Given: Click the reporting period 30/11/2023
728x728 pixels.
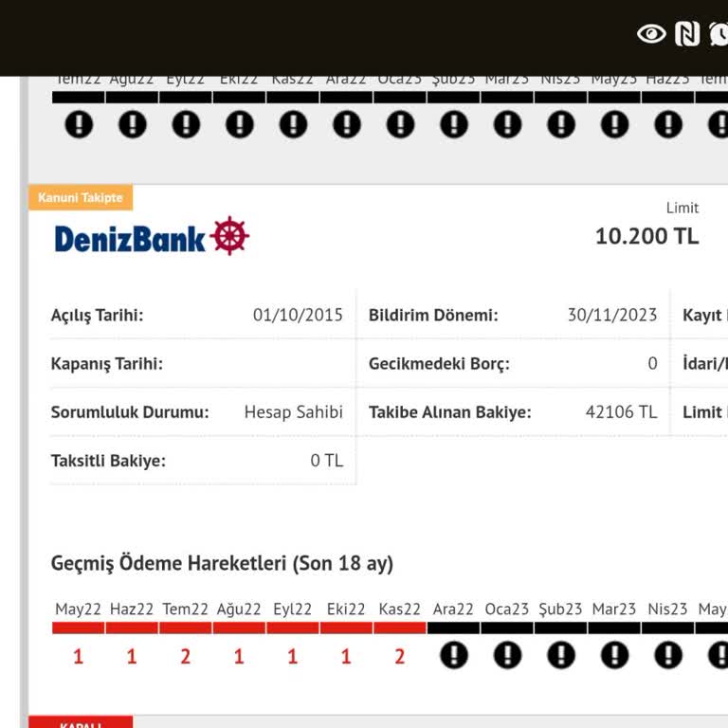Looking at the screenshot, I should pyautogui.click(x=612, y=315).
